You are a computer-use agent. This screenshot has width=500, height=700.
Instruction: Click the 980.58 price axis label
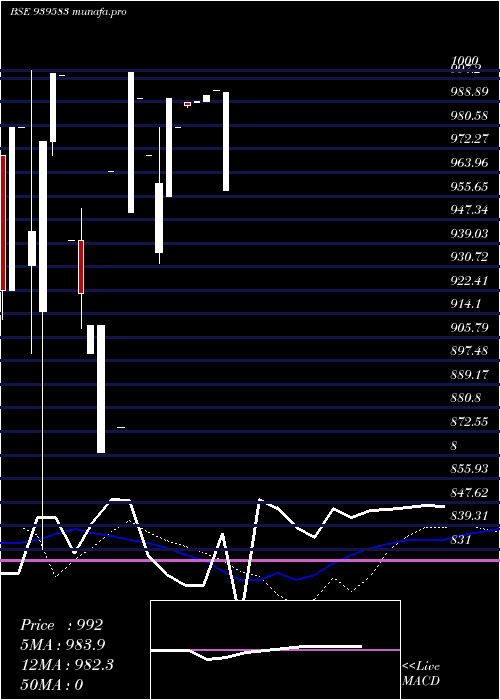[x=469, y=116]
